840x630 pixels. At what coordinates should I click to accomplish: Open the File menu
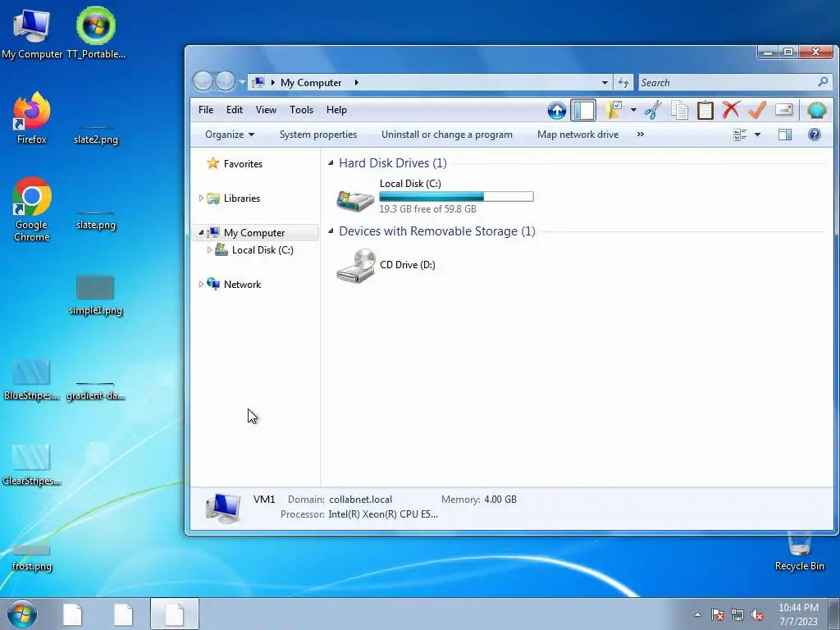(206, 110)
